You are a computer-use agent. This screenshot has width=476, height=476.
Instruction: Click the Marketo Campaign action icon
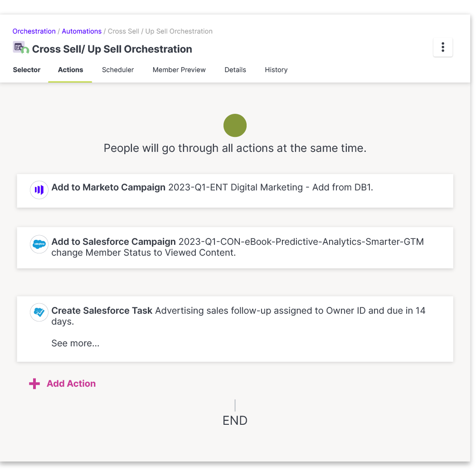[x=39, y=190]
